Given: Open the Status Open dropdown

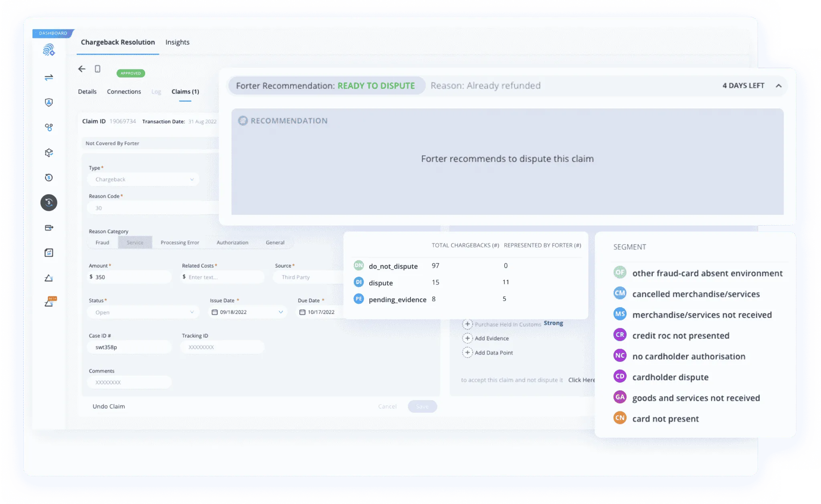Looking at the screenshot, I should tap(143, 312).
